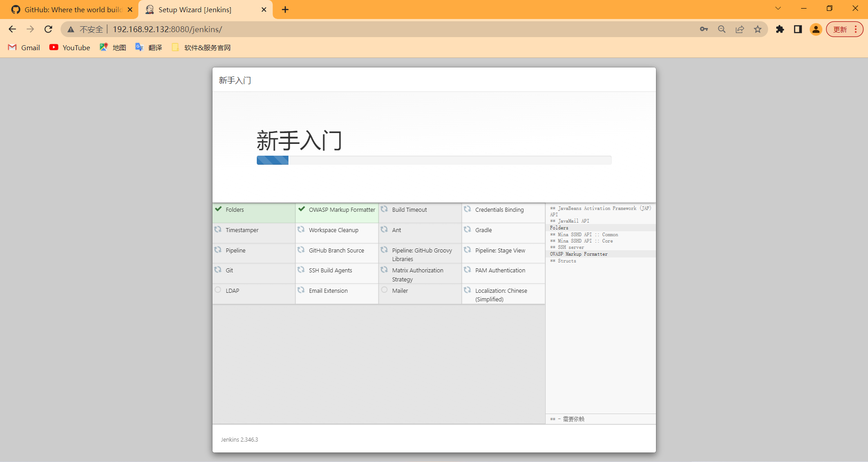The height and width of the screenshot is (462, 868).
Task: Click the Jenkins 2.346.3 version text
Action: click(240, 440)
